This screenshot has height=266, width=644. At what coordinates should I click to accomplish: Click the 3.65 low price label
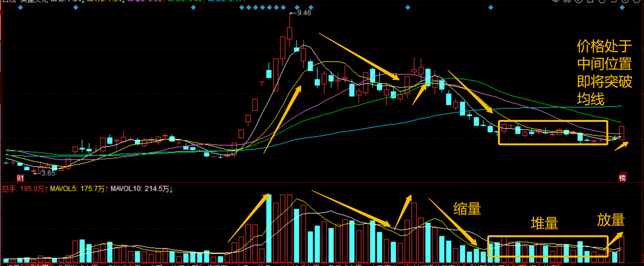tap(48, 173)
